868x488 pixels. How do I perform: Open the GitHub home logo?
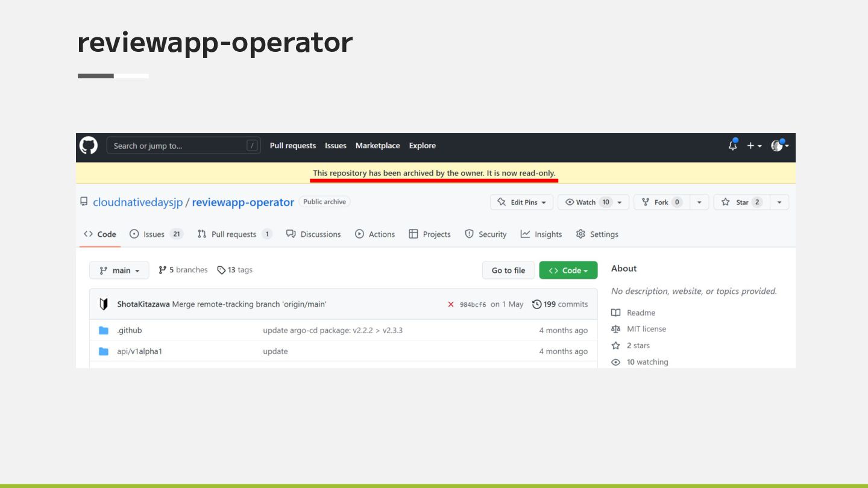click(x=89, y=145)
